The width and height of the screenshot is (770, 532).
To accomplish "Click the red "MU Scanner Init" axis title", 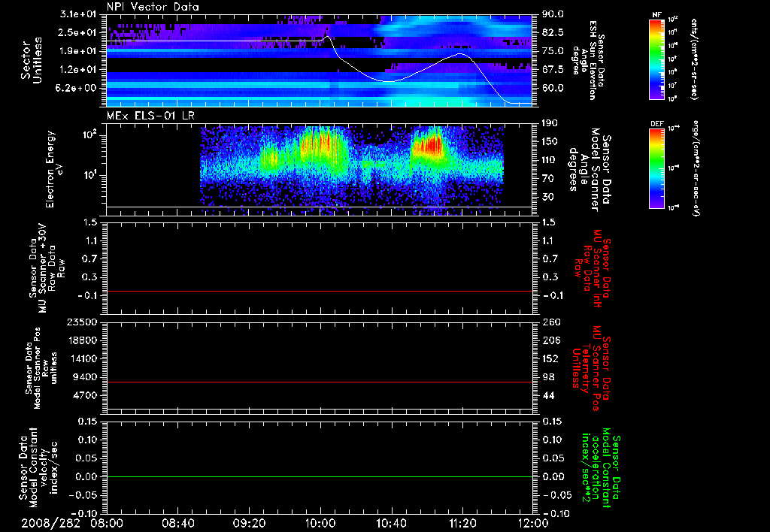I will (597, 268).
